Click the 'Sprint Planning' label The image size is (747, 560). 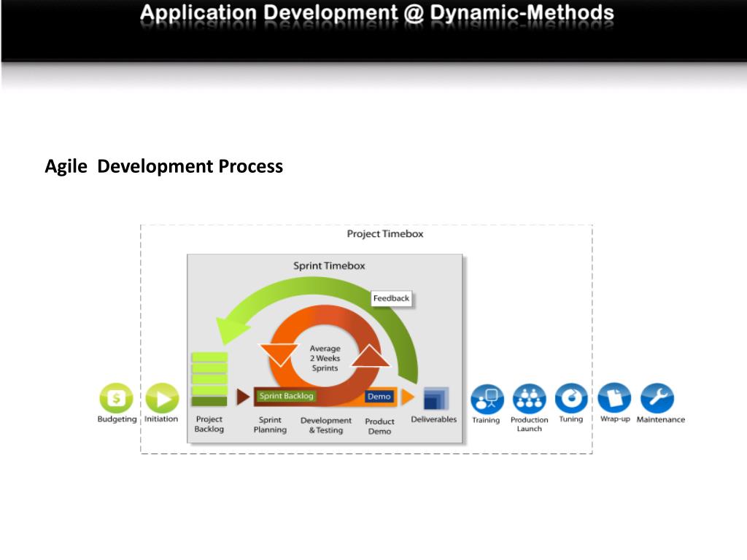pos(270,425)
